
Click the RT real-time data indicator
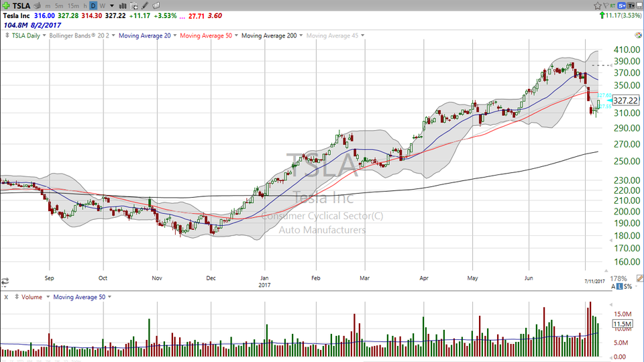[x=612, y=6]
